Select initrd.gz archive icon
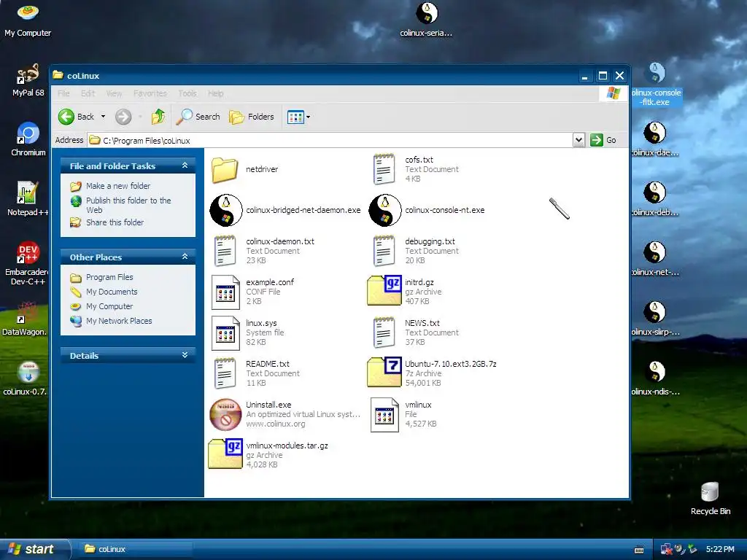747x560 pixels. click(384, 289)
